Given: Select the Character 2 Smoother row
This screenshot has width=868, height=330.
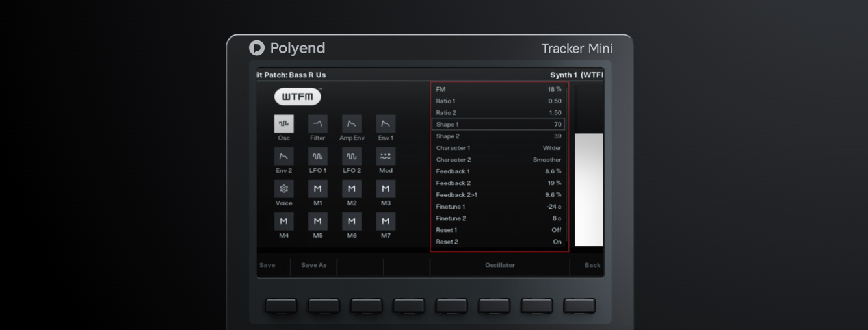Looking at the screenshot, I should 499,160.
